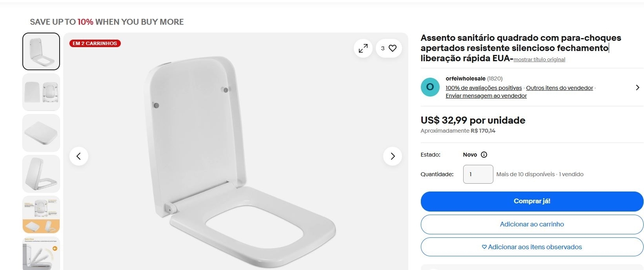Image resolution: width=644 pixels, height=270 pixels.
Task: Go to the previous product image
Action: click(79, 156)
